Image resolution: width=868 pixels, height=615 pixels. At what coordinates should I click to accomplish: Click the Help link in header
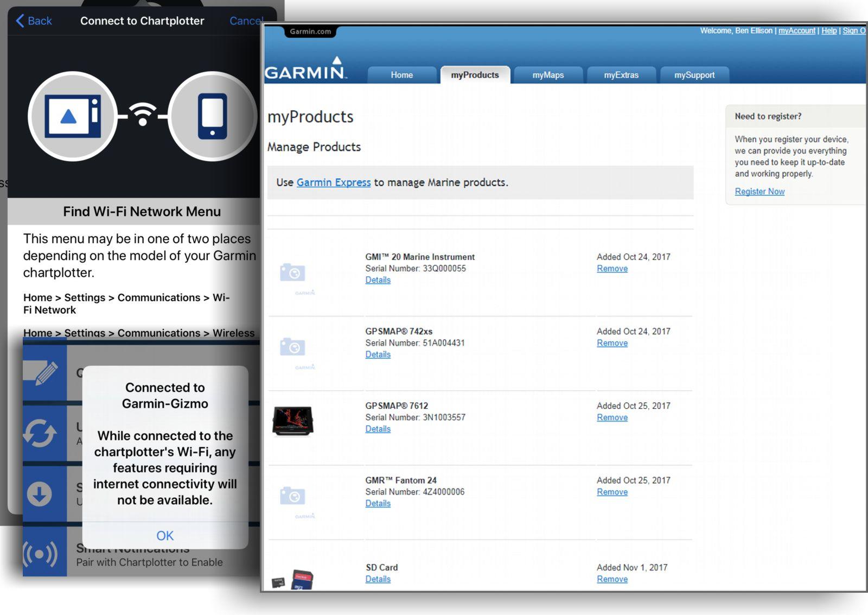click(829, 31)
